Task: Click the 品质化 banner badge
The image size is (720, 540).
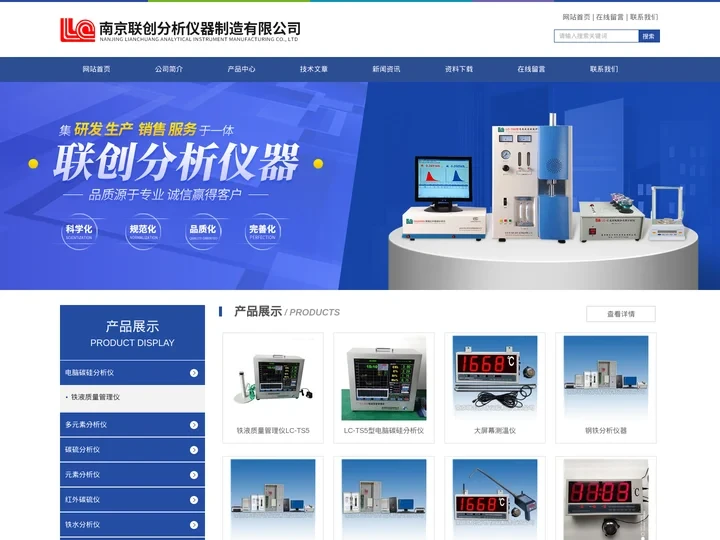Action: click(203, 231)
